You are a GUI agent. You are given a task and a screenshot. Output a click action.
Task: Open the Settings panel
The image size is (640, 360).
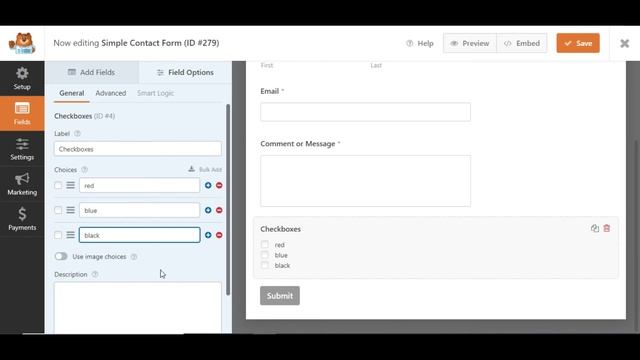pos(22,149)
